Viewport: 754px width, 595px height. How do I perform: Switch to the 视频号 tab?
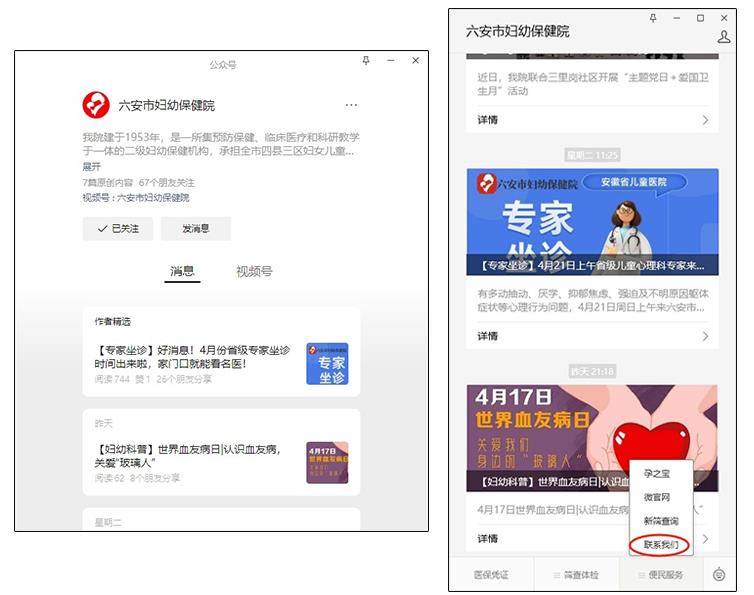tap(254, 271)
